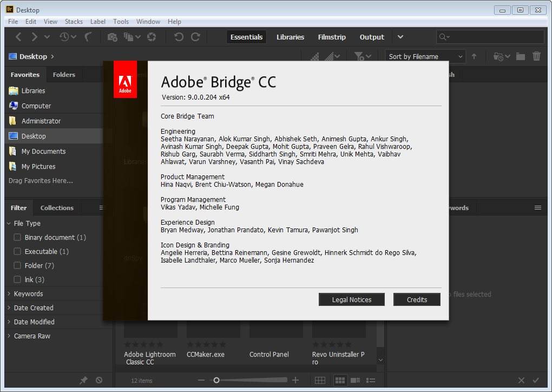The image size is (552, 392).
Task: Open the Tools menu
Action: 121,22
